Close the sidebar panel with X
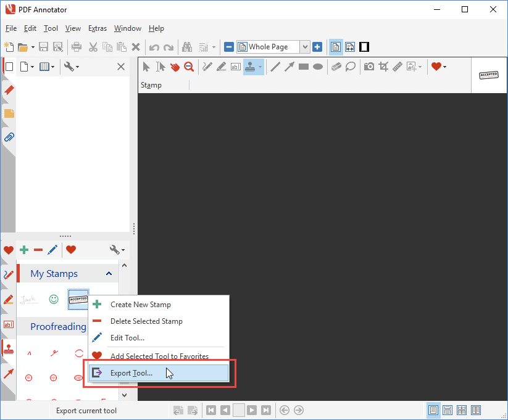 (121, 67)
